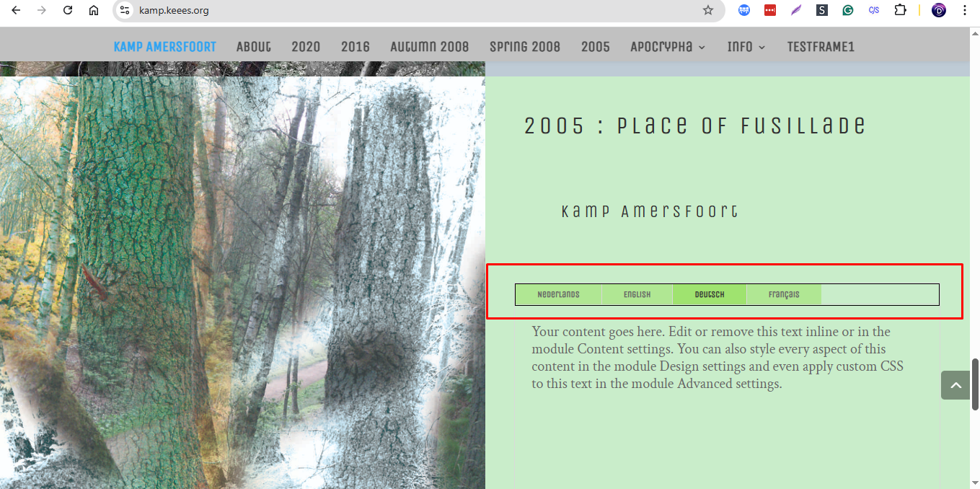Switch to the Nederlands tab

pyautogui.click(x=558, y=294)
